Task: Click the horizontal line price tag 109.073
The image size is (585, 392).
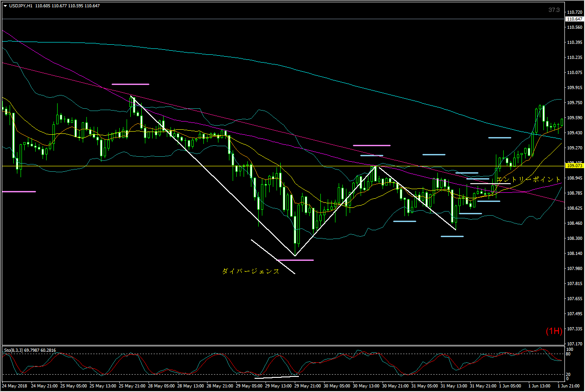Action: [x=574, y=166]
